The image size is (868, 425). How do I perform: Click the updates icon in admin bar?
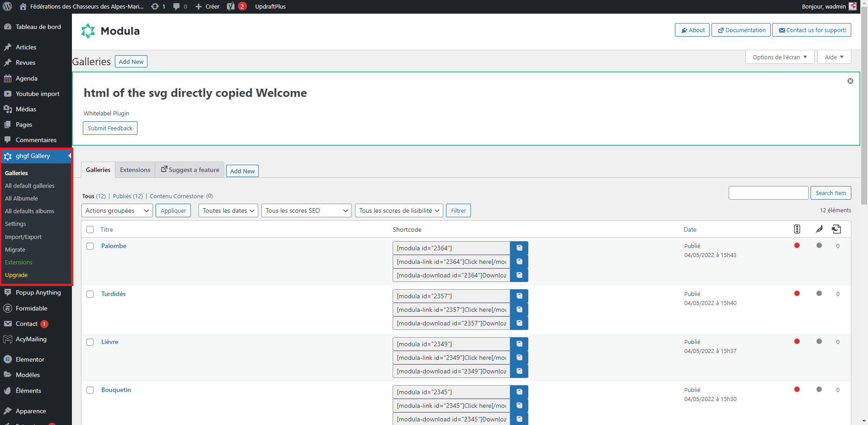tap(157, 6)
